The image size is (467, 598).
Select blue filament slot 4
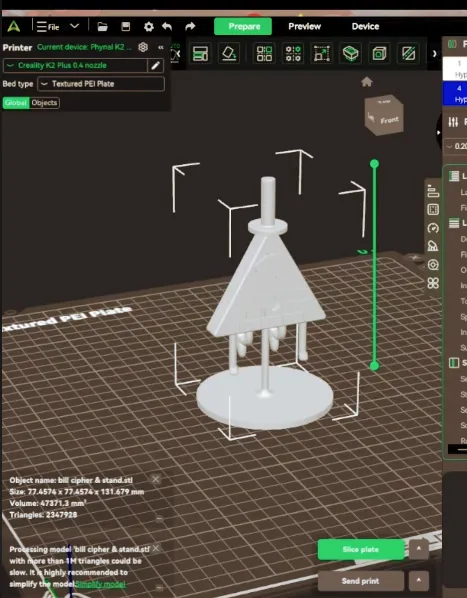coord(455,94)
